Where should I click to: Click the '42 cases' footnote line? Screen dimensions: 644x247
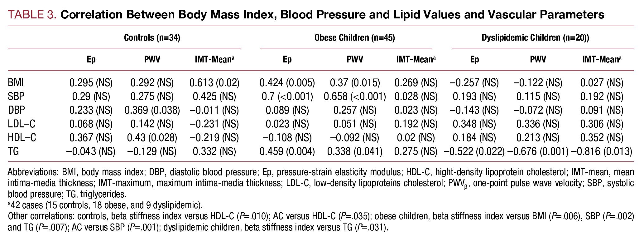click(x=105, y=205)
